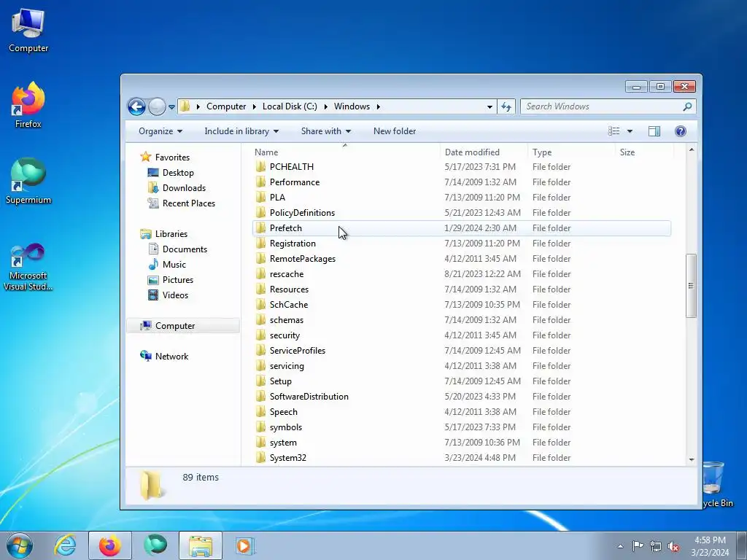Select Computer in the address breadcrumb
Viewport: 747px width, 560px height.
pos(226,106)
